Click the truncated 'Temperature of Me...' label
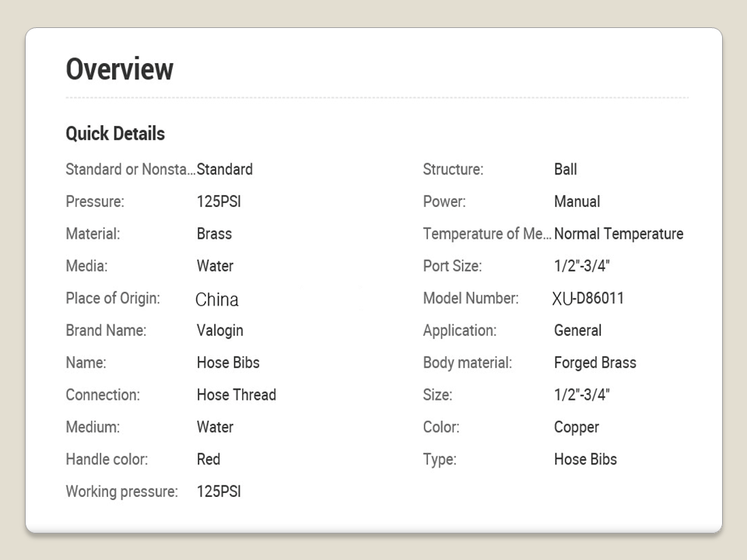Image resolution: width=747 pixels, height=560 pixels. click(x=486, y=234)
